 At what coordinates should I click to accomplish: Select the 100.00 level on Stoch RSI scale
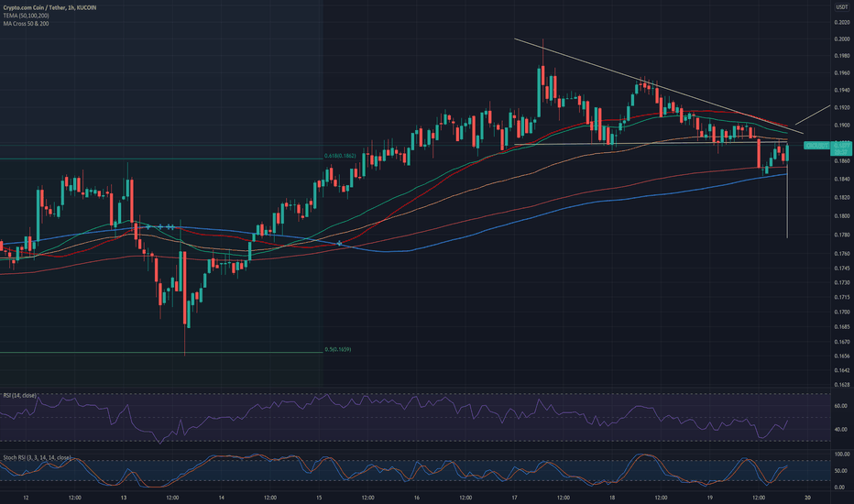click(x=842, y=454)
